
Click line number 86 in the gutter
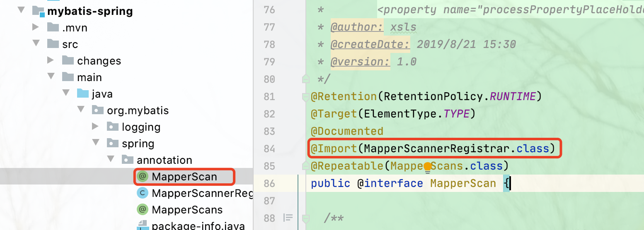[269, 183]
